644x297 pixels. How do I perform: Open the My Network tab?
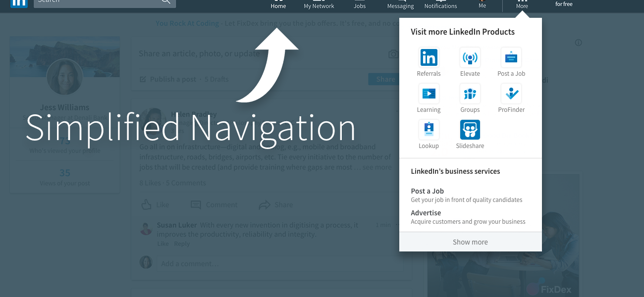click(319, 5)
